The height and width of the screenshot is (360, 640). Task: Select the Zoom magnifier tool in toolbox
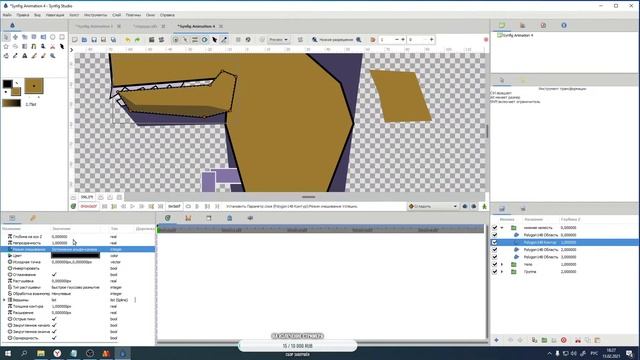click(x=53, y=56)
